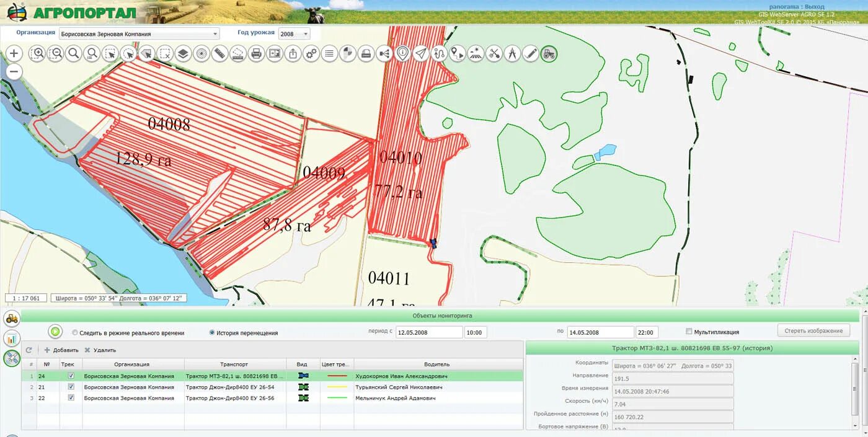The width and height of the screenshot is (868, 437).
Task: Click the Организация column header
Action: pyautogui.click(x=133, y=364)
